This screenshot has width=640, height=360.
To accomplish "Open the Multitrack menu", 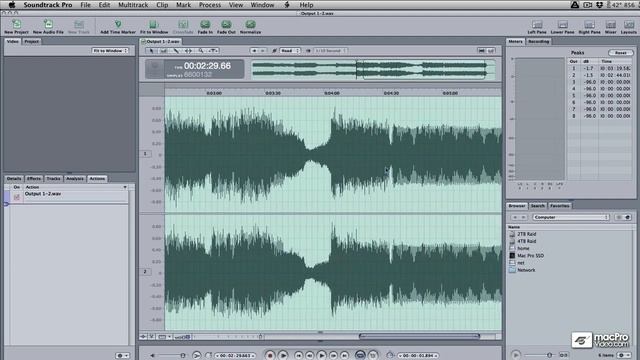I will [133, 5].
